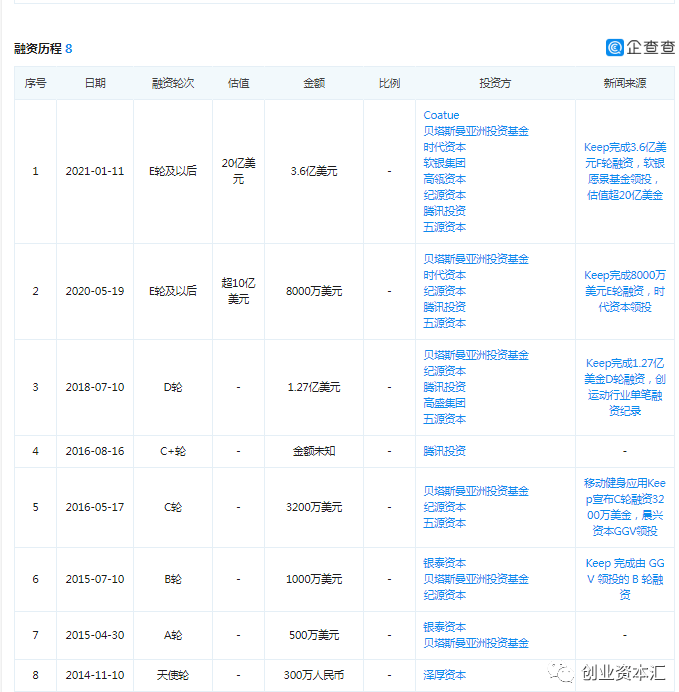
Task: Click the round cell A轮
Action: point(173,635)
